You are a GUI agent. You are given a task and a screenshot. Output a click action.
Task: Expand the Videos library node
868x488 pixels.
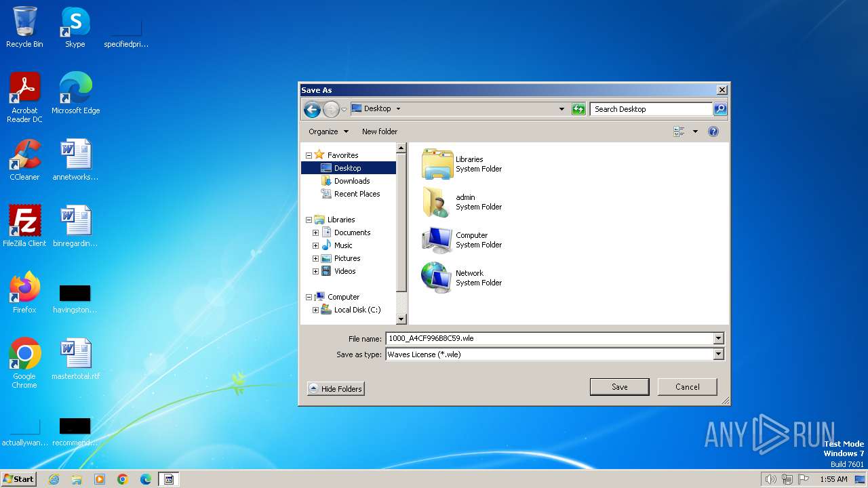[315, 271]
